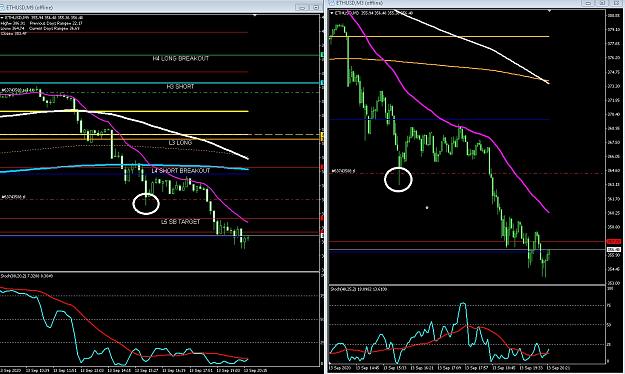Select the H3 SHORT level label
This screenshot has width=625, height=374.
(180, 87)
